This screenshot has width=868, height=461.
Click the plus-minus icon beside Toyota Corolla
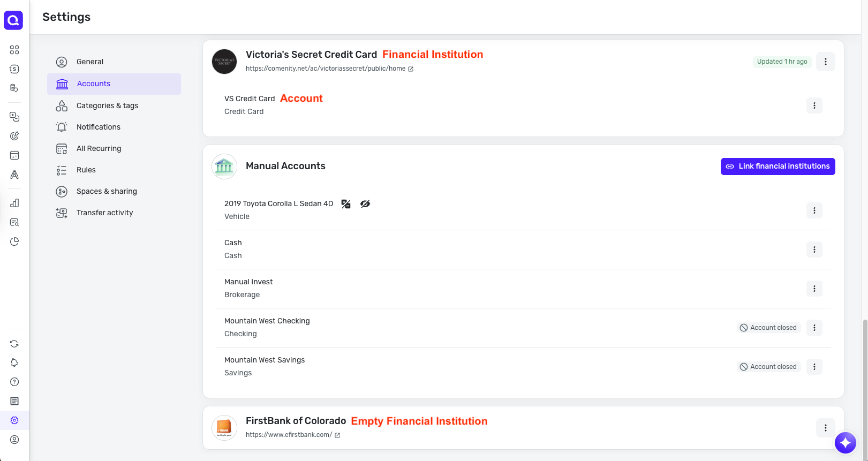click(346, 204)
